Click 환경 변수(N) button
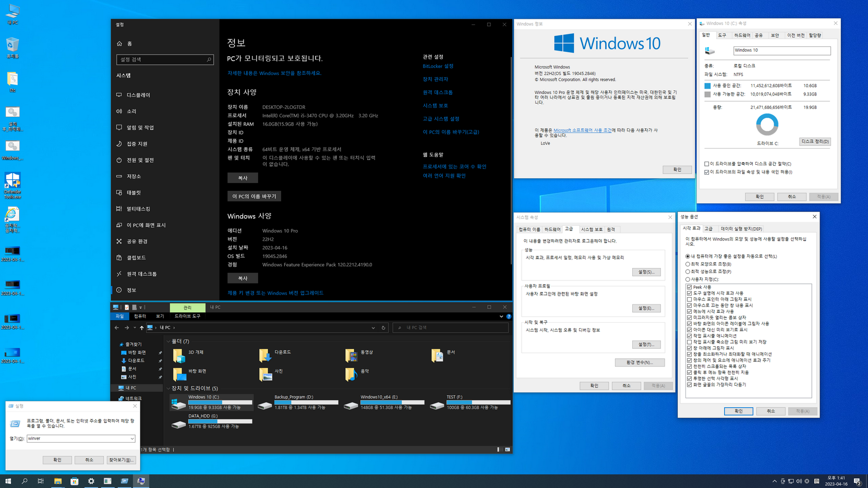 pos(640,362)
